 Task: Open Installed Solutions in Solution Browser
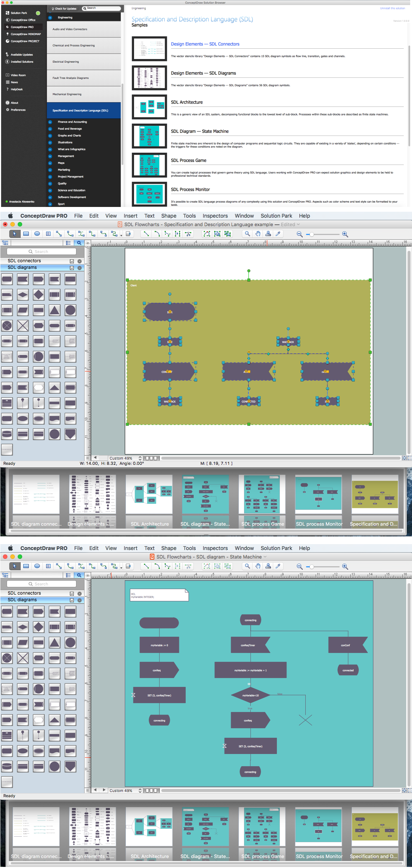coord(22,62)
